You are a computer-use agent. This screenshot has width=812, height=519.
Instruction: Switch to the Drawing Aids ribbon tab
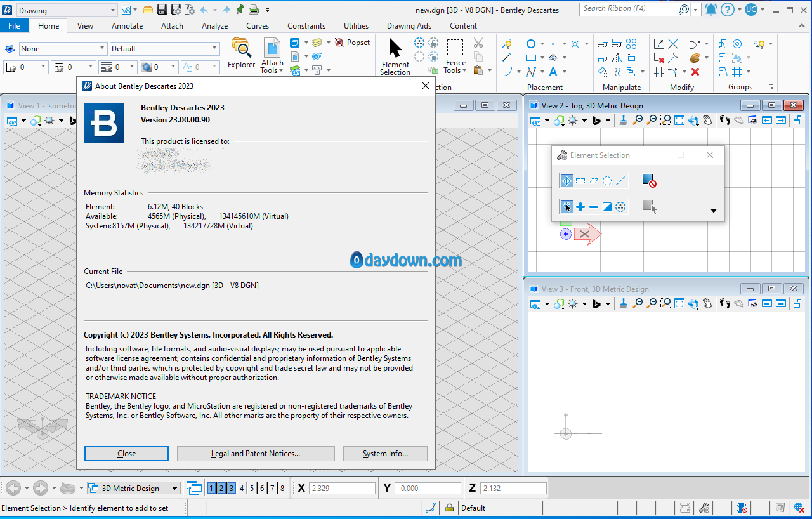[409, 26]
